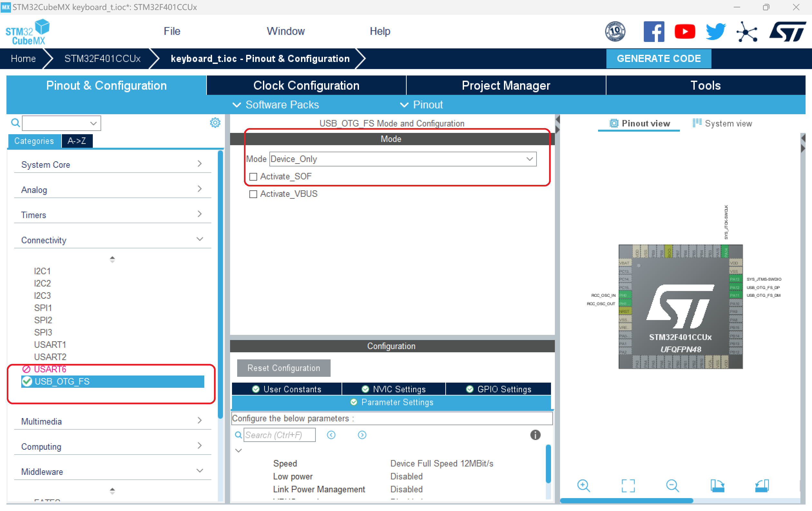Click the fit-to-screen pinout icon

(628, 486)
